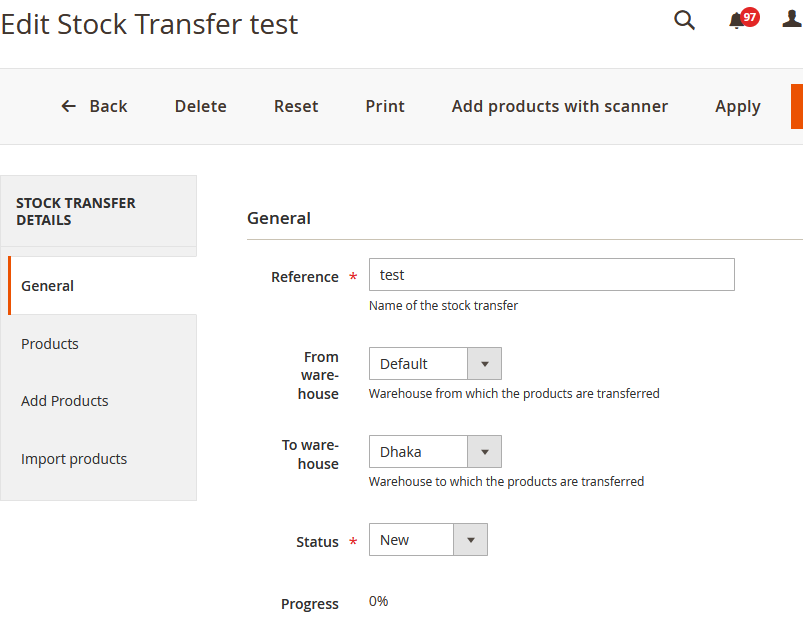Open the From warehouse dropdown
This screenshot has width=803, height=639.
pos(485,363)
